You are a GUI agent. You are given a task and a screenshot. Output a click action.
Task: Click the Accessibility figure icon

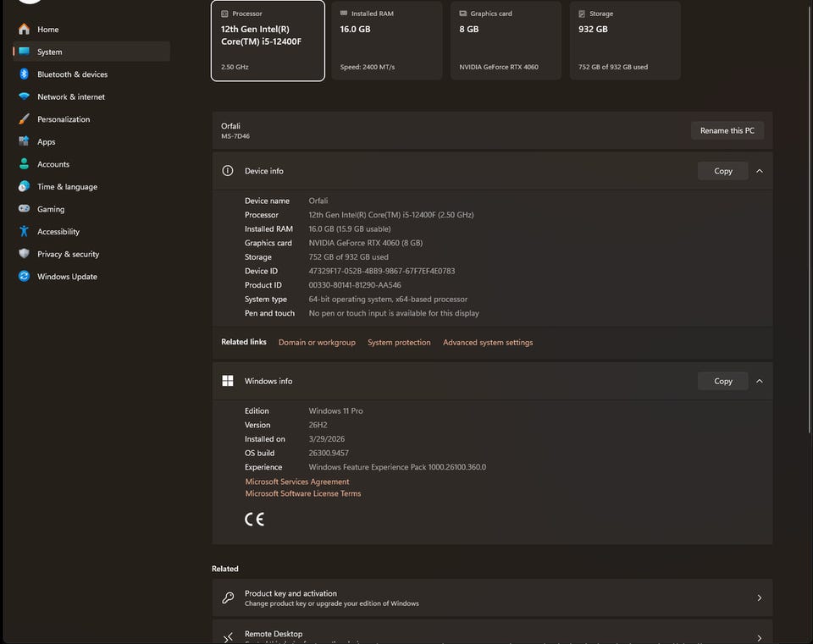coord(24,231)
